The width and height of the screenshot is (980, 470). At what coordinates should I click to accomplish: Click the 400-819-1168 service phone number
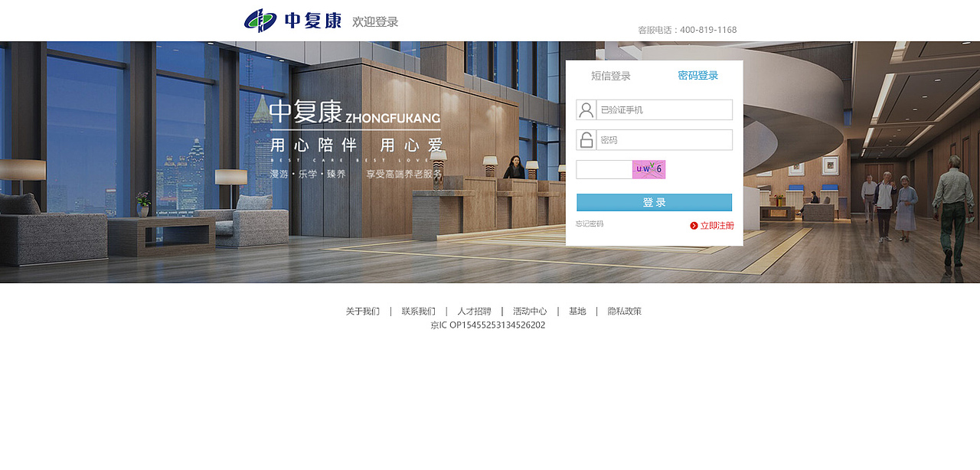(707, 29)
